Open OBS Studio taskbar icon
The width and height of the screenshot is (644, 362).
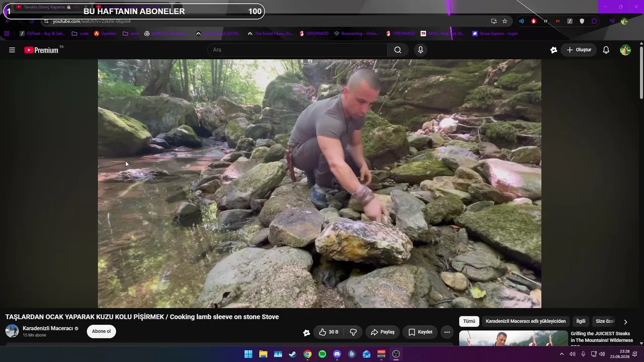click(x=396, y=354)
